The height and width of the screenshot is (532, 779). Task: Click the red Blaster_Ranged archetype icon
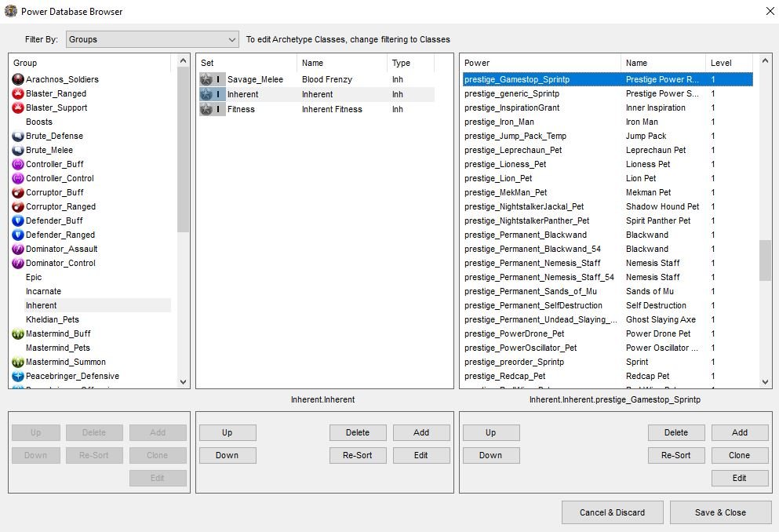pyautogui.click(x=17, y=93)
